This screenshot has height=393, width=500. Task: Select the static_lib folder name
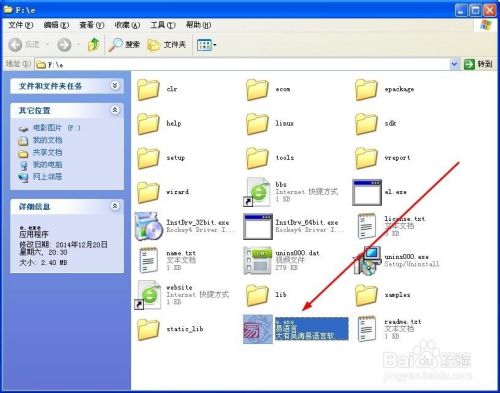[185, 329]
